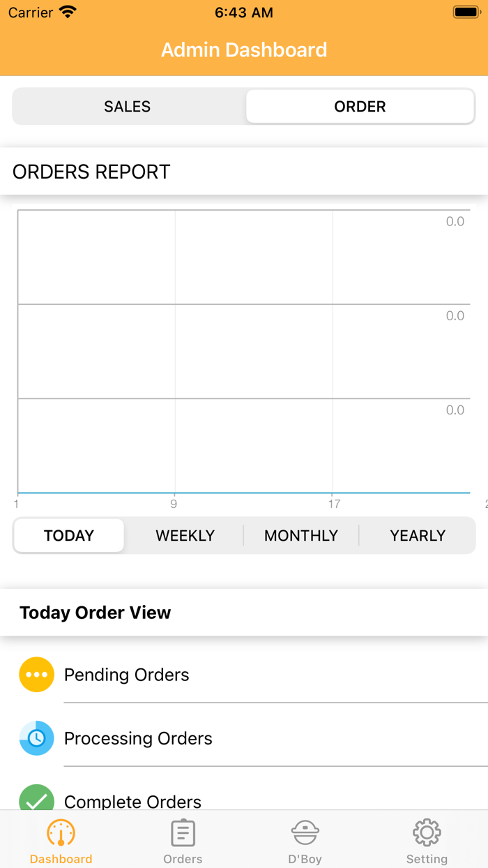Tap the D'Boy delivery helmet icon
488x868 pixels.
click(x=305, y=833)
